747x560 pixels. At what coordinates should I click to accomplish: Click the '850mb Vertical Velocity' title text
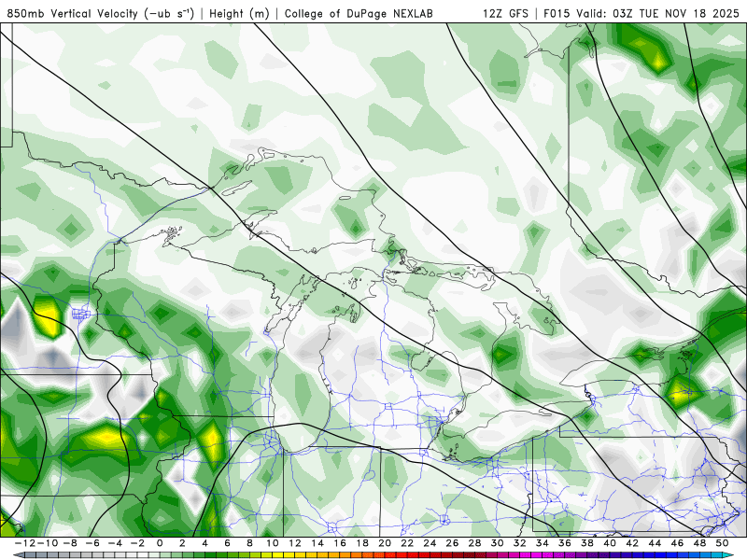[72, 13]
